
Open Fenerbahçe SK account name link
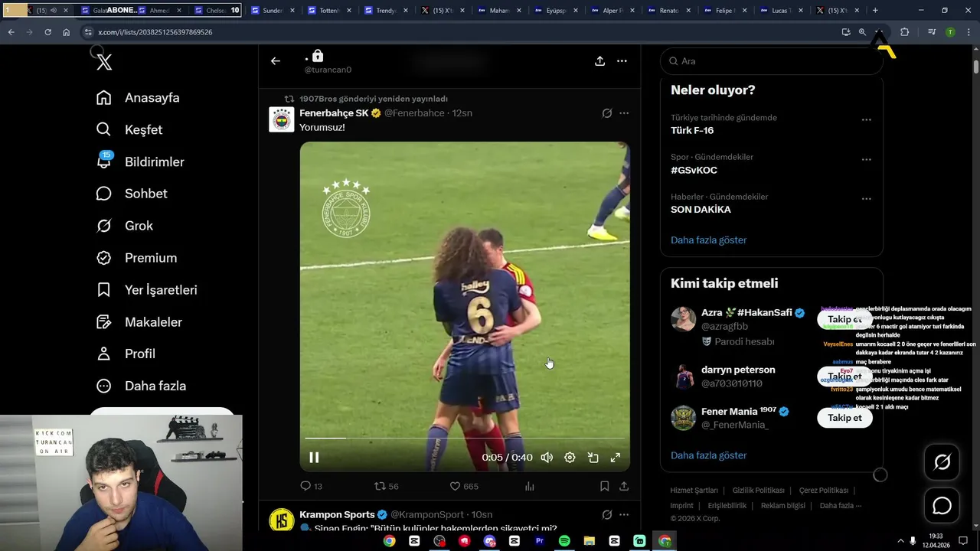tap(335, 113)
